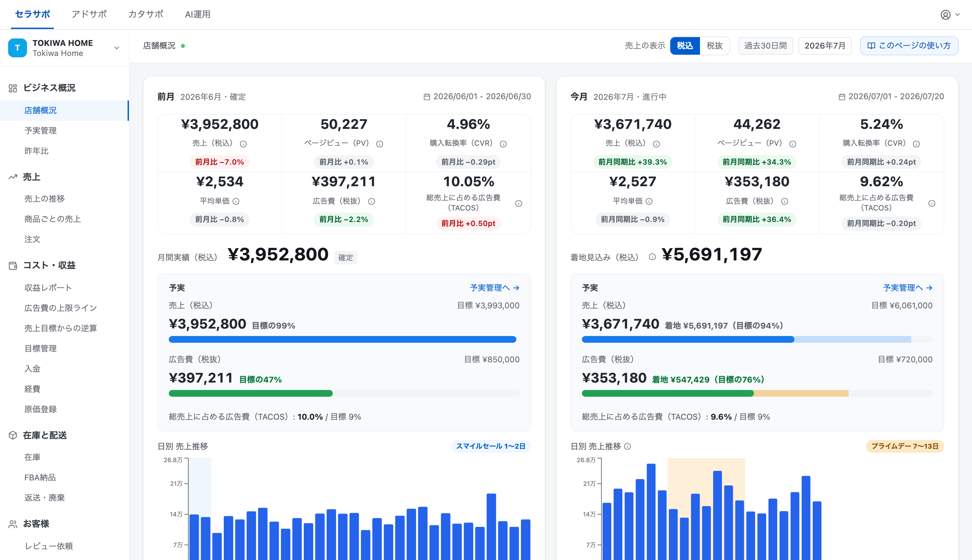This screenshot has height=560, width=972.
Task: Click the user account icon
Action: click(945, 15)
